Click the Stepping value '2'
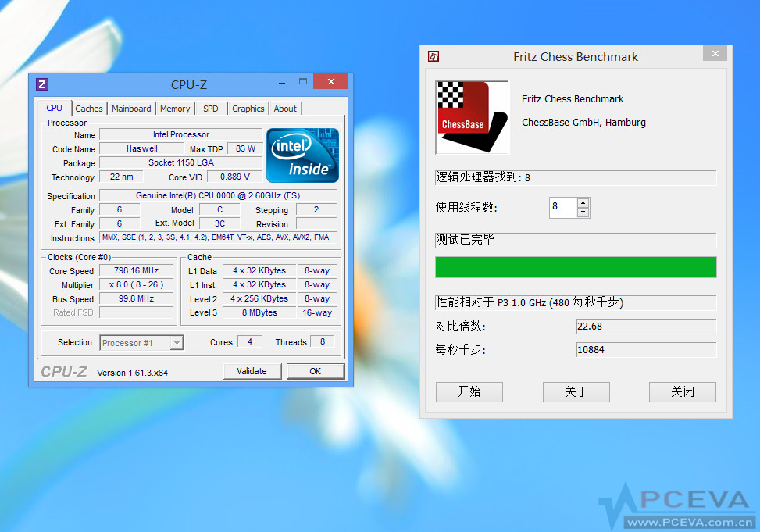The image size is (760, 532). pos(316,209)
